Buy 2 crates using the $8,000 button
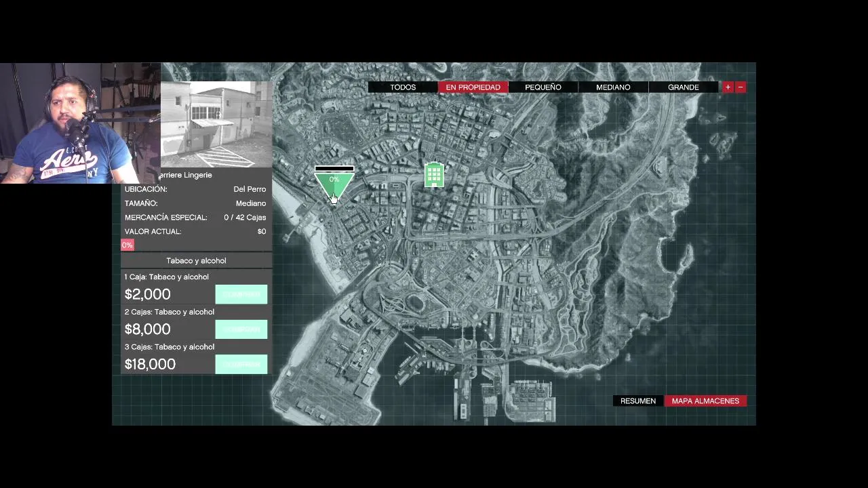 (241, 329)
